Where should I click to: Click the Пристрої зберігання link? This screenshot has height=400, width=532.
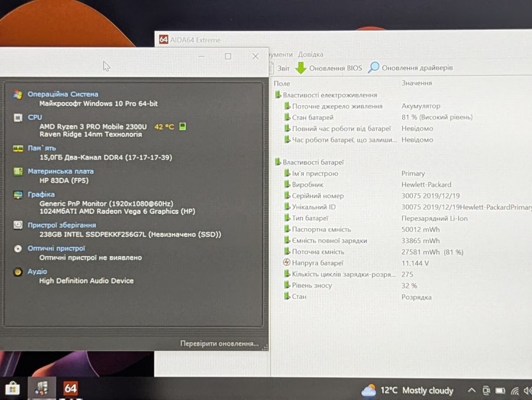pyautogui.click(x=61, y=225)
